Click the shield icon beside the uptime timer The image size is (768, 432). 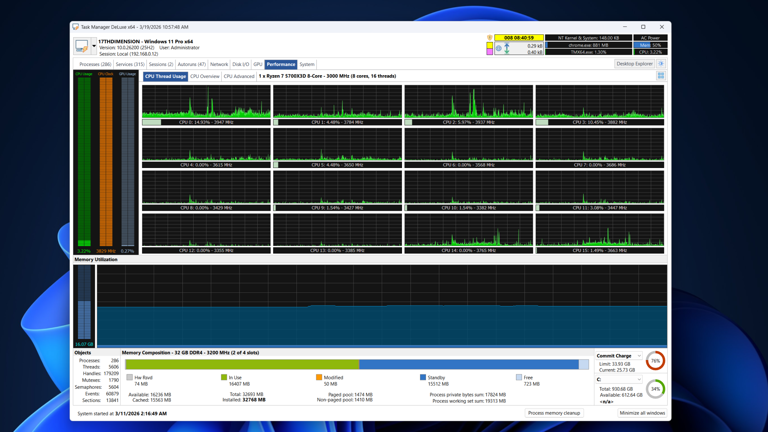pos(489,38)
